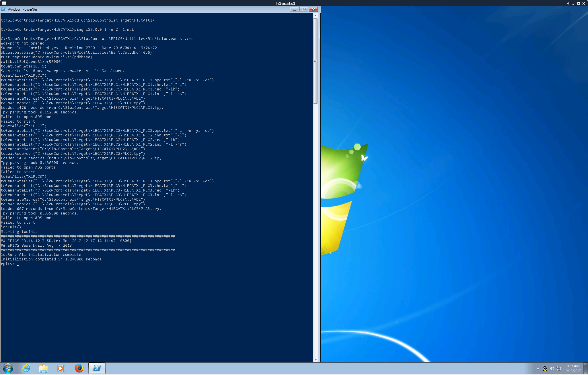Click tcLoadRecords PLC3.tpy line
The width and height of the screenshot is (588, 375).
pyautogui.click(x=73, y=204)
